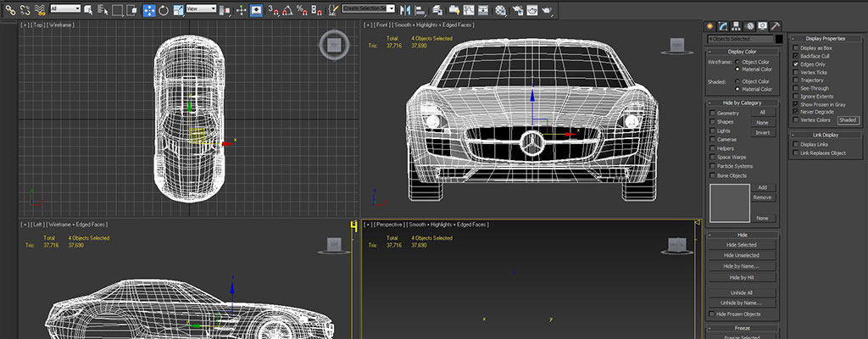Enable the Vertex Ticks checkbox

796,72
